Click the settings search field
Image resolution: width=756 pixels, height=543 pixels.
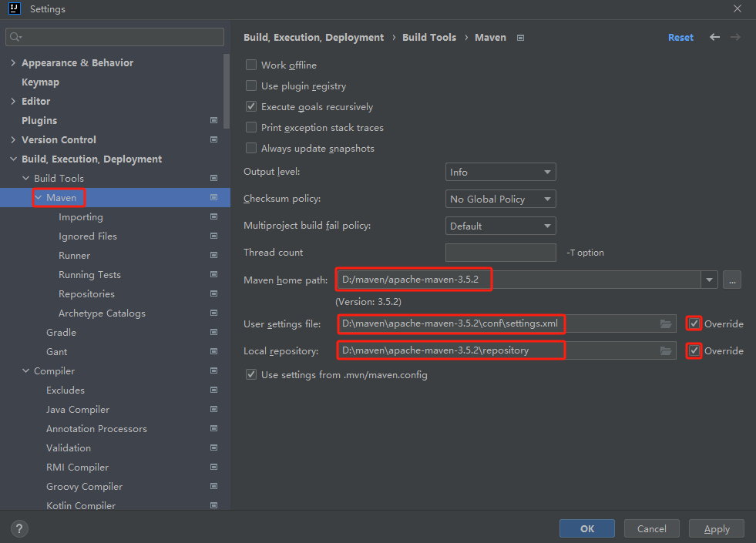click(115, 37)
